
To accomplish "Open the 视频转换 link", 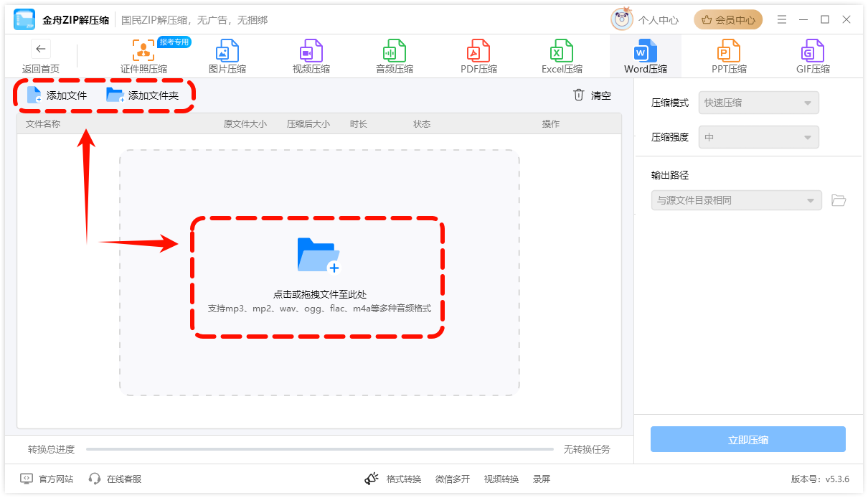I will point(501,479).
